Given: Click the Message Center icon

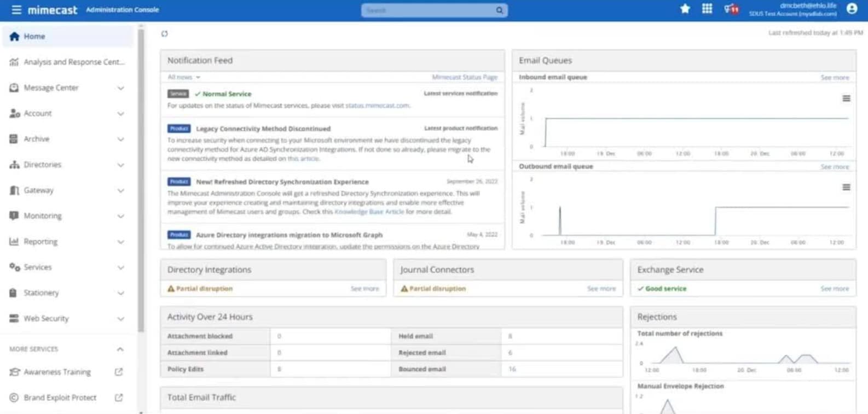Looking at the screenshot, I should coord(14,88).
